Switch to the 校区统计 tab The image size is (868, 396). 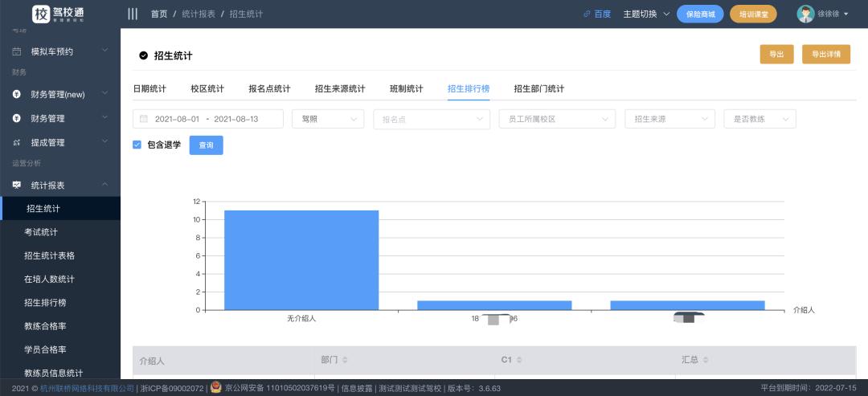tap(207, 88)
